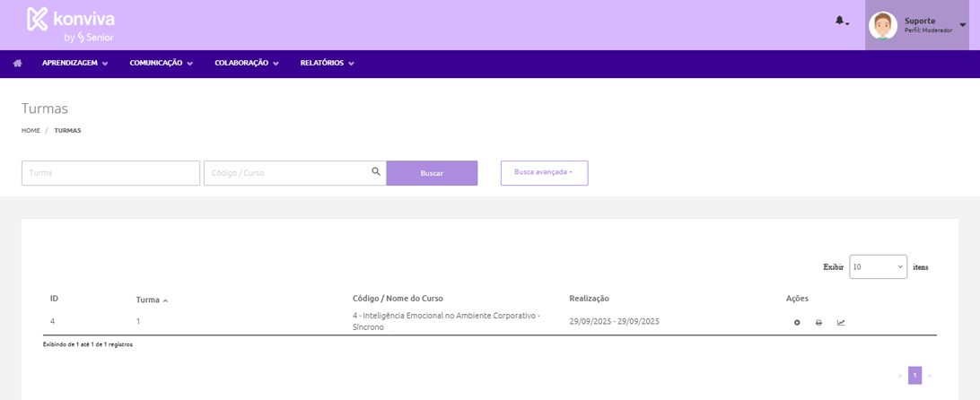Click the home icon in navigation bar
Viewport: 980px width, 400px height.
click(x=17, y=64)
